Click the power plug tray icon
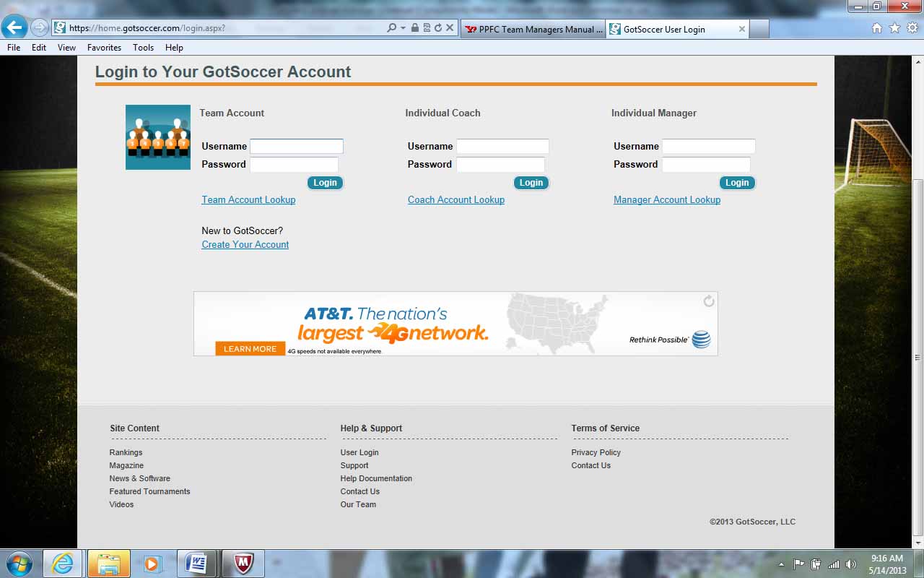The height and width of the screenshot is (578, 924). point(816,564)
